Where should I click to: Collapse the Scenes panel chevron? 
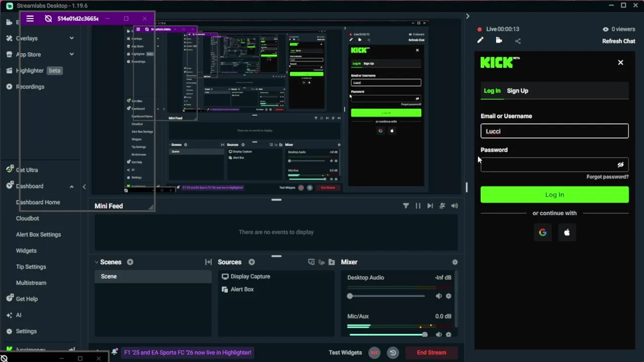pyautogui.click(x=96, y=262)
